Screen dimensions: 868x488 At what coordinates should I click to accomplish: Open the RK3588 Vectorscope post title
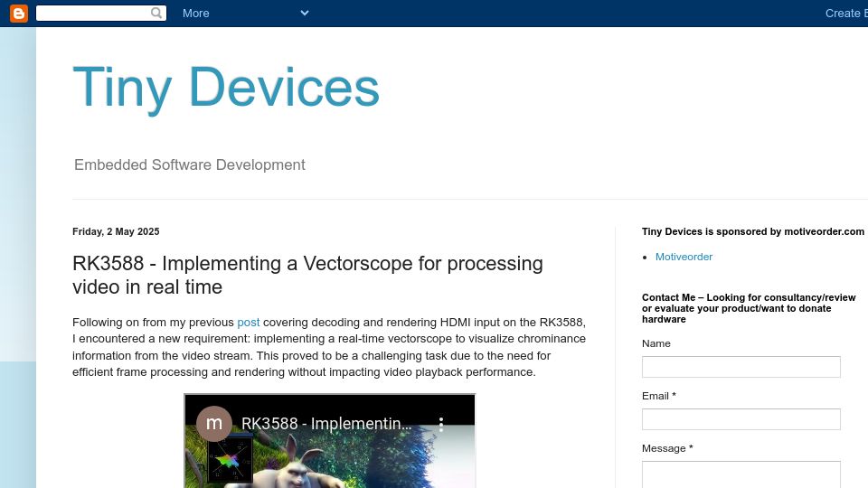[x=307, y=275]
